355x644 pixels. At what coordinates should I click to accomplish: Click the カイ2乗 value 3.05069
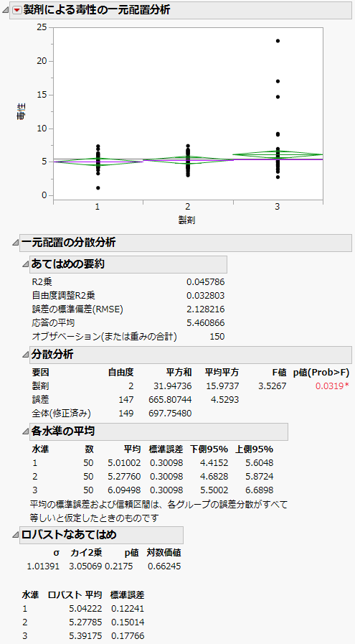[x=87, y=566]
